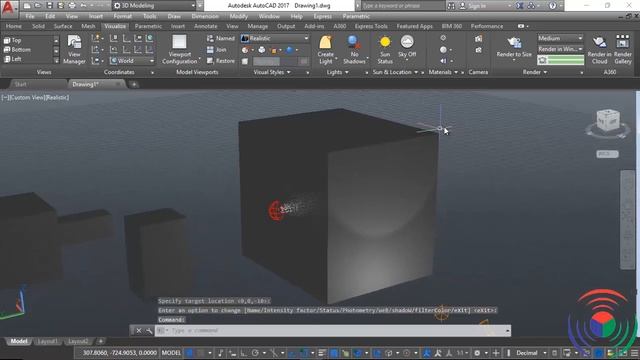Open the Render in Window dropdown
Viewport: 640px width, 360px height.
coord(560,49)
